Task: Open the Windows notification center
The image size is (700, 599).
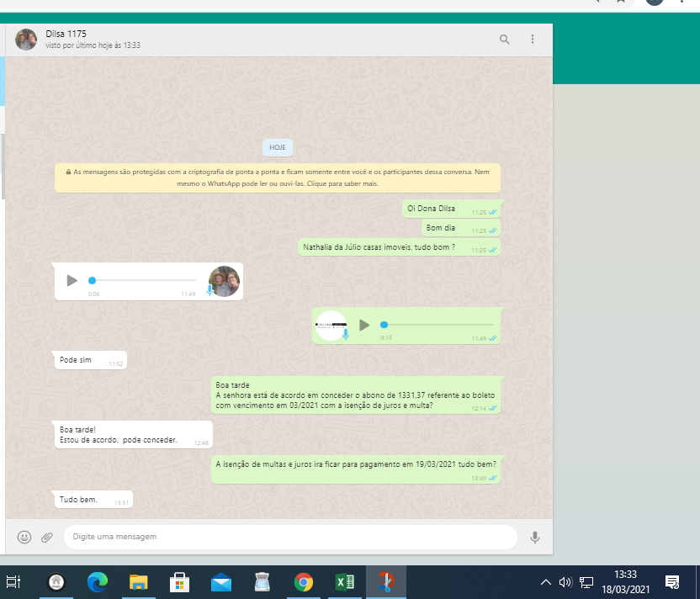Action: [x=672, y=581]
